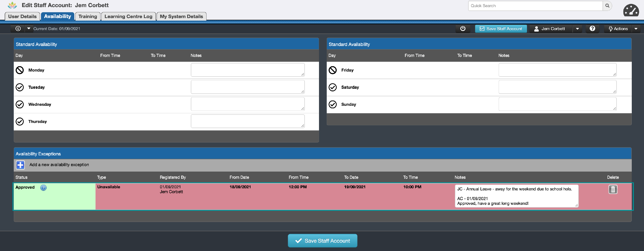
Task: Switch to the Training tab
Action: (x=88, y=17)
